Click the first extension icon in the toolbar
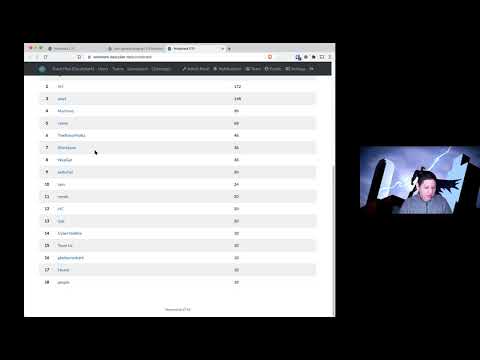The width and height of the screenshot is (480, 360). [298, 57]
